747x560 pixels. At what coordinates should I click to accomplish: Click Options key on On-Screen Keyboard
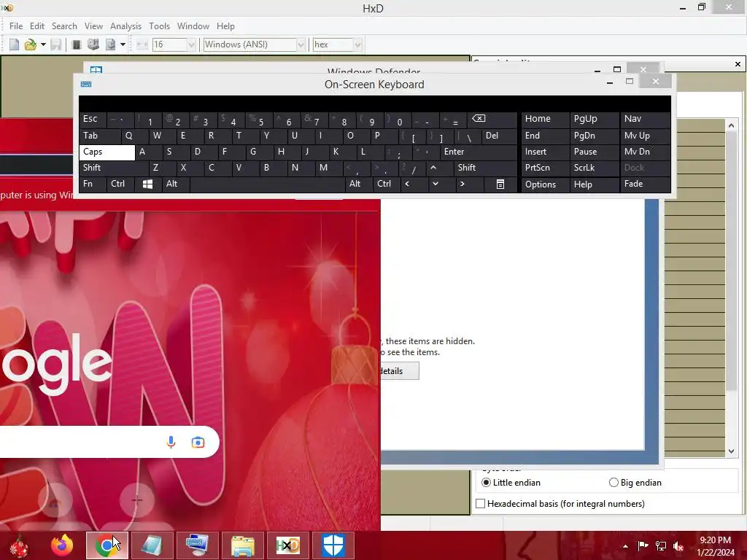click(x=545, y=184)
